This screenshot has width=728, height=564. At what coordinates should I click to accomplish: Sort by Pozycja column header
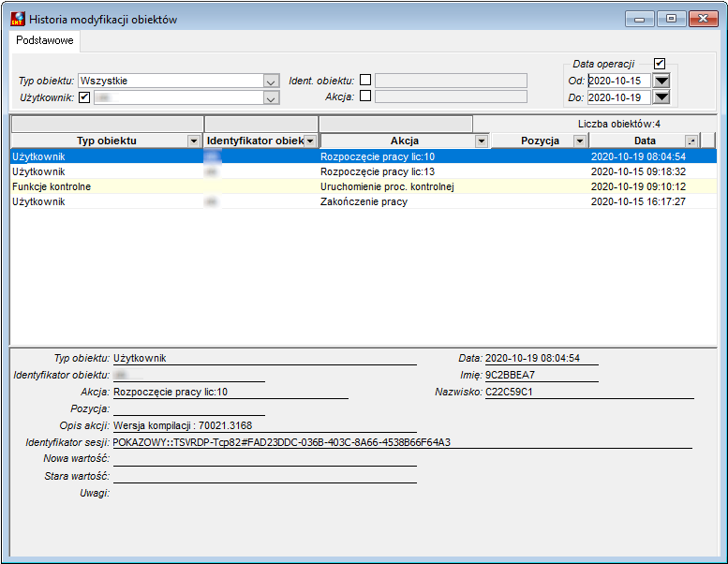(540, 141)
